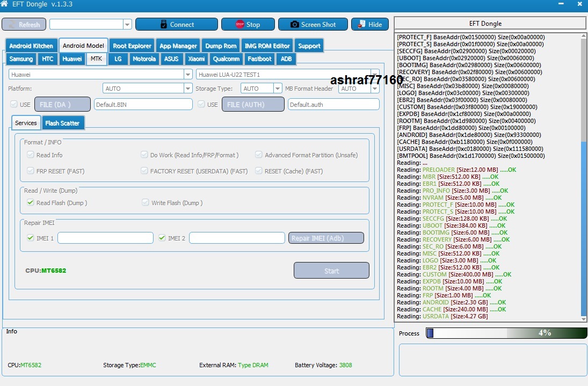Viewport: 588px width, 386px height.
Task: Select the Motorola brand tab
Action: click(144, 59)
